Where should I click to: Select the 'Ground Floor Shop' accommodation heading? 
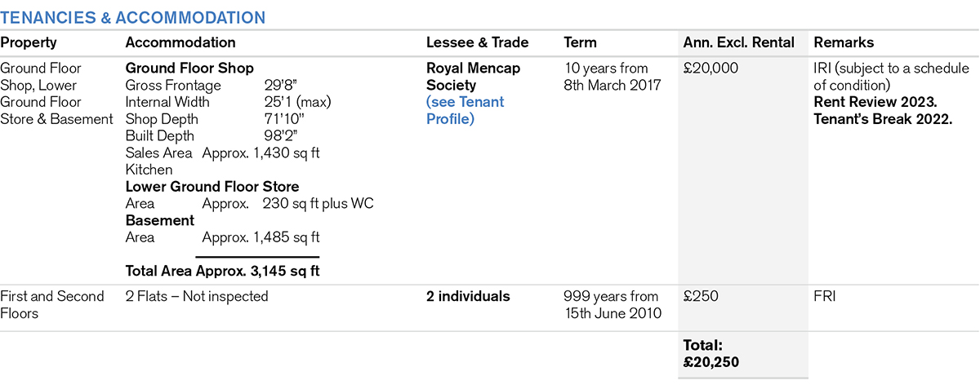coord(189,69)
